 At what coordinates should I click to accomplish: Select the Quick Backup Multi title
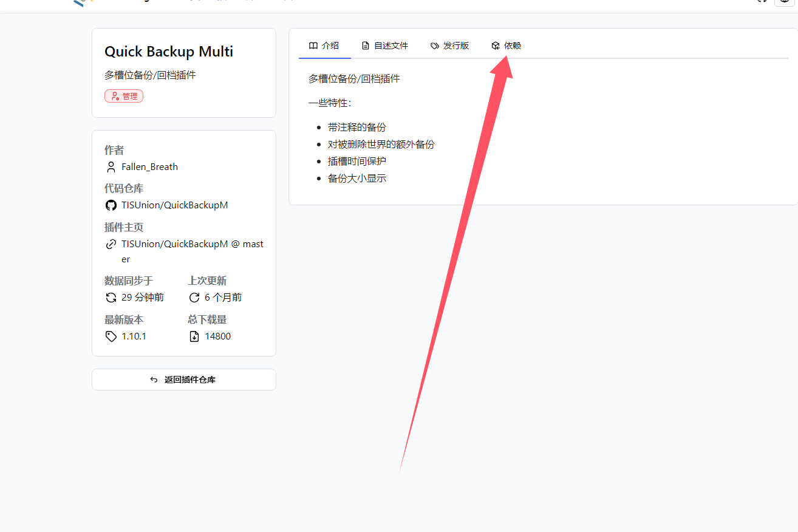(x=169, y=52)
